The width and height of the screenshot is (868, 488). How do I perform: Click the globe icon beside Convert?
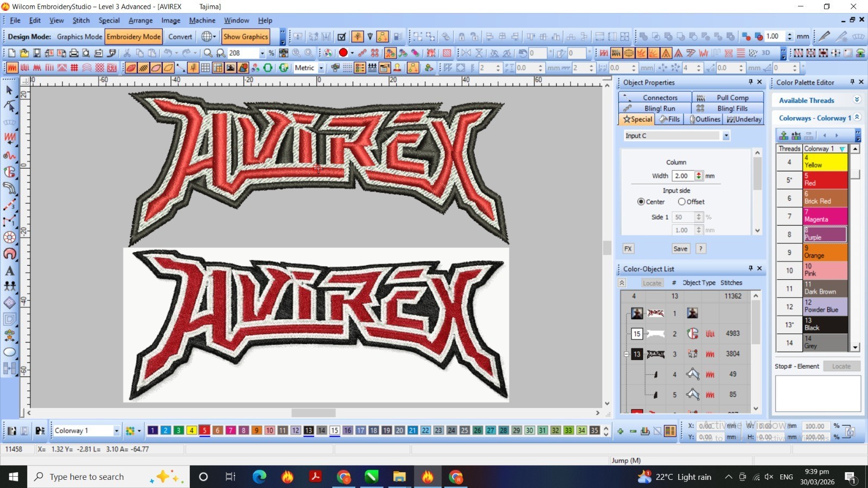coord(206,36)
